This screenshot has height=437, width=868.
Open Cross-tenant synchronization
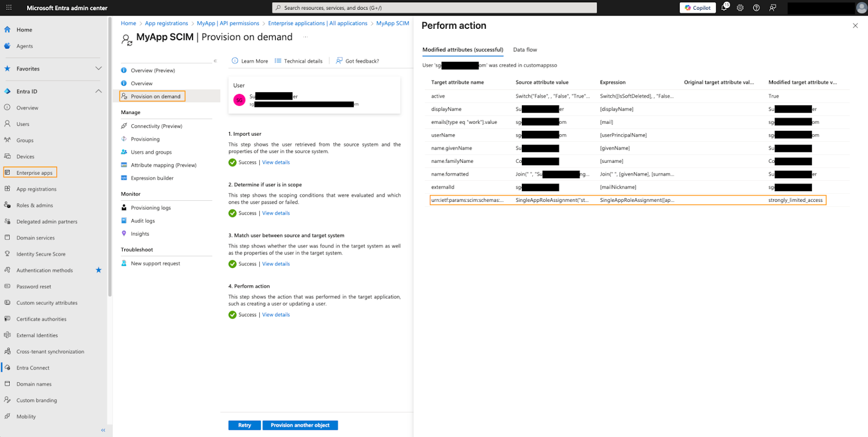pos(50,352)
